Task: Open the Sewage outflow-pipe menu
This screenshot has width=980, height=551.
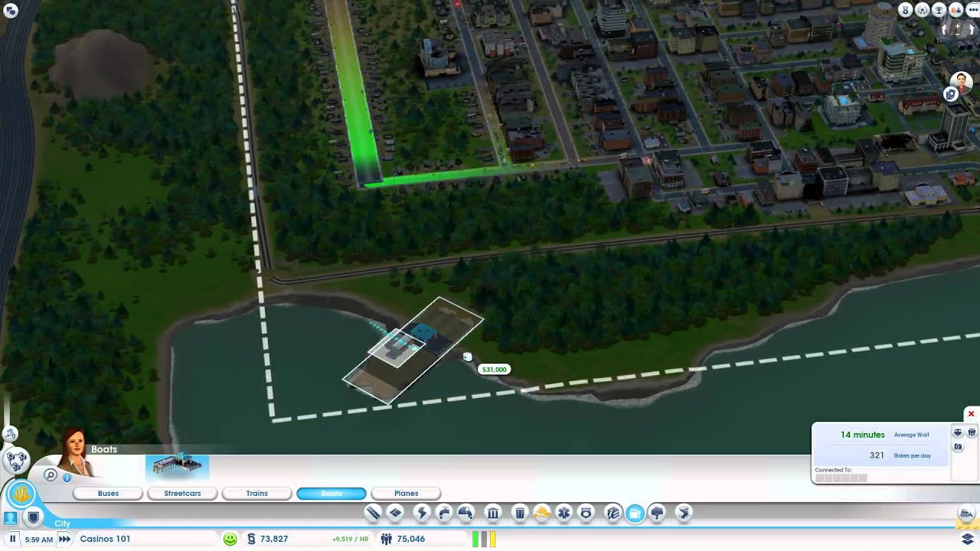Action: [466, 513]
